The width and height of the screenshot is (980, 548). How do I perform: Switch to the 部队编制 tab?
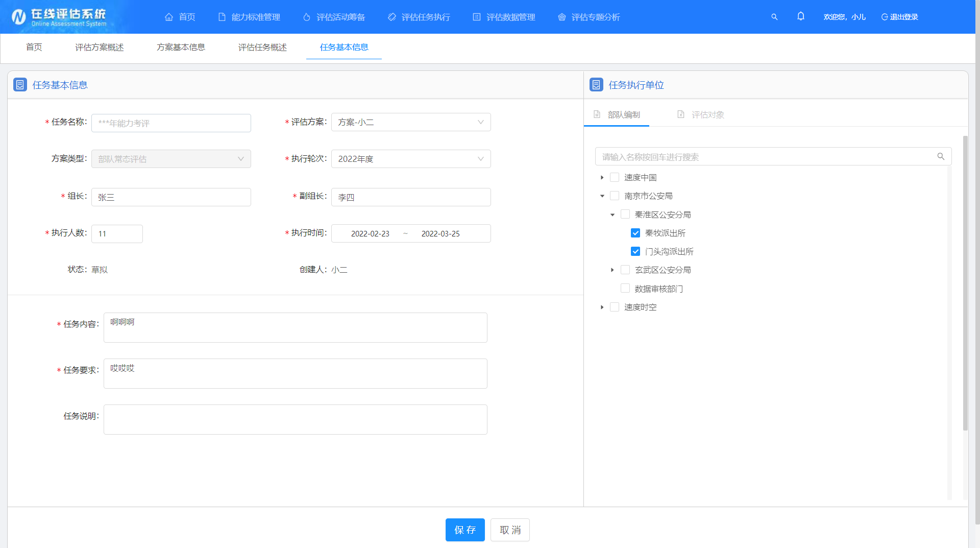(617, 114)
